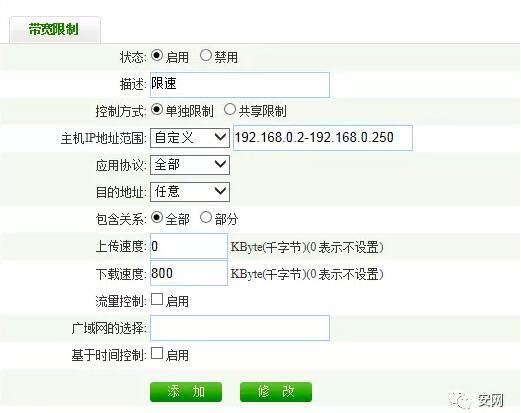This screenshot has width=521, height=413.
Task: Choose 共享限制 control mode
Action: [x=230, y=109]
